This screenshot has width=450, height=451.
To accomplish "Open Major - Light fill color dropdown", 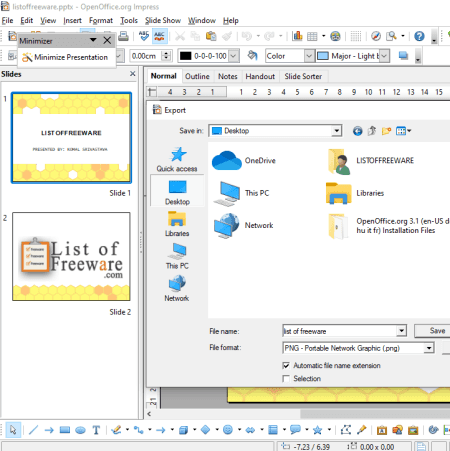I will [x=384, y=56].
